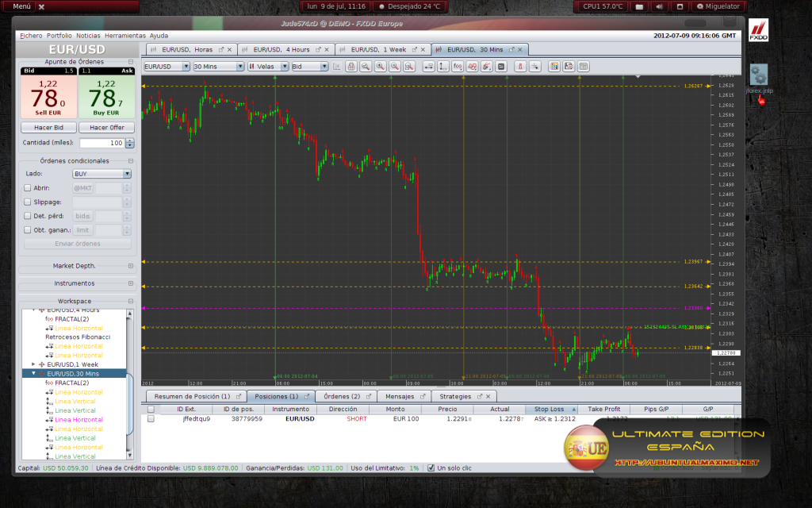Expand the Instrumentos panel
This screenshot has height=508, width=812.
point(131,283)
